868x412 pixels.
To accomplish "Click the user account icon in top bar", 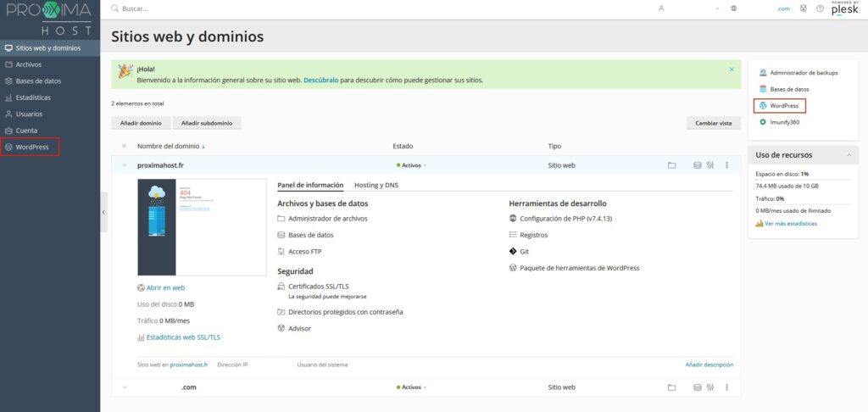I will click(661, 8).
